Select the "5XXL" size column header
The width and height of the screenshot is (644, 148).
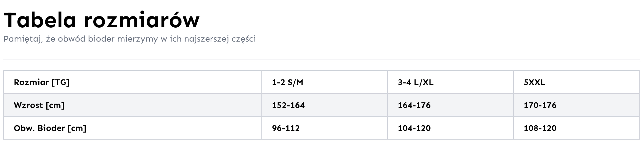535,82
